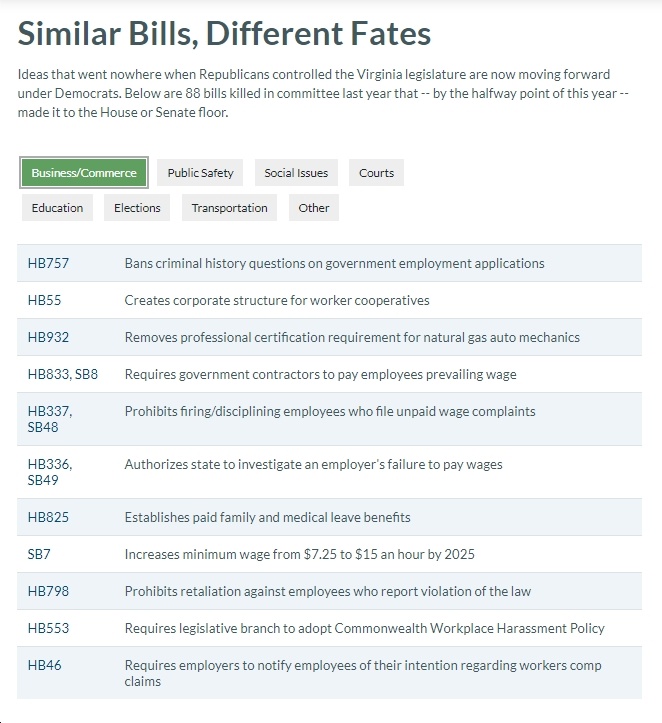This screenshot has width=662, height=723.
Task: Click the HB55 bill number
Action: point(44,300)
